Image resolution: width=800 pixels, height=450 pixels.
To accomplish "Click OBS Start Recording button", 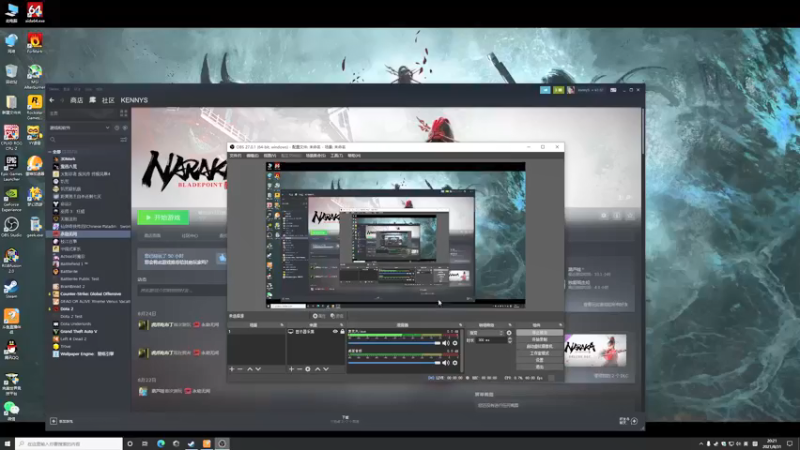I will (x=539, y=339).
